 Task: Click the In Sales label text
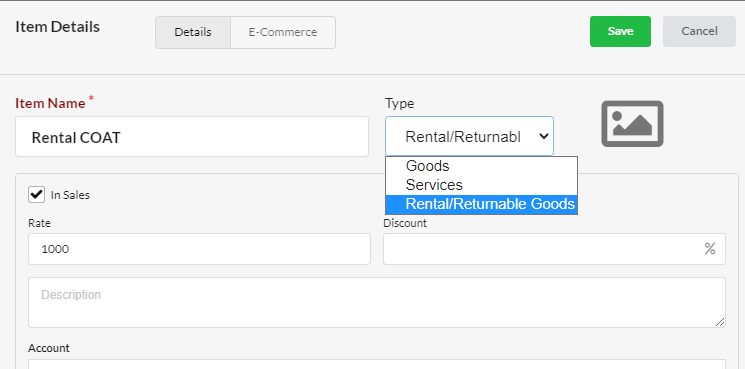tap(70, 195)
